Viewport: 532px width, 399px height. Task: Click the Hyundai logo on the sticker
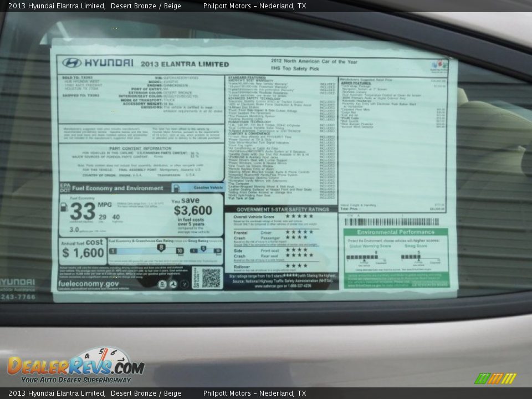73,62
